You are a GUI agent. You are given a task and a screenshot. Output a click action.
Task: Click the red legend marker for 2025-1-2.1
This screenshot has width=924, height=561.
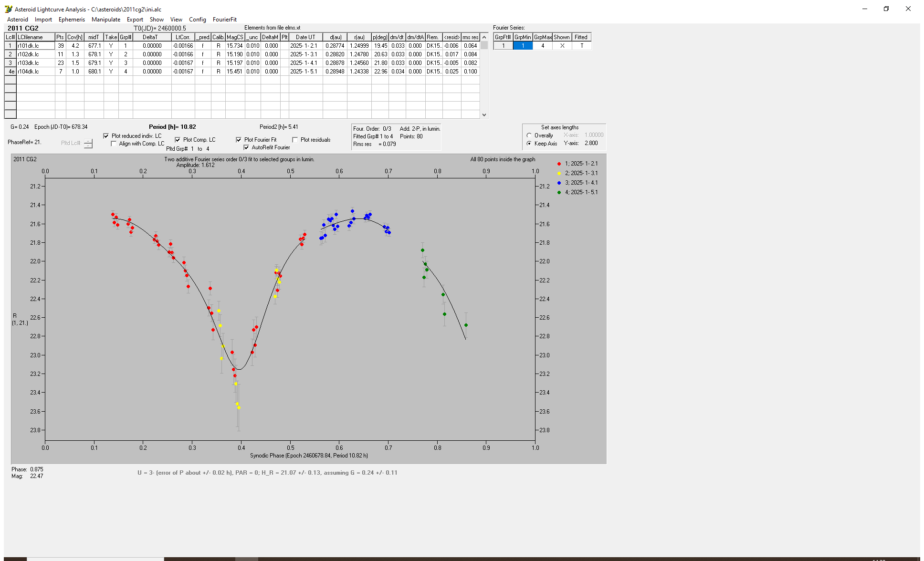coord(559,164)
